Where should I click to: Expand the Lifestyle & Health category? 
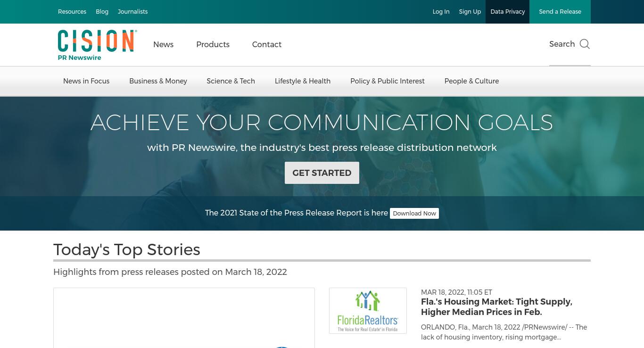point(303,81)
